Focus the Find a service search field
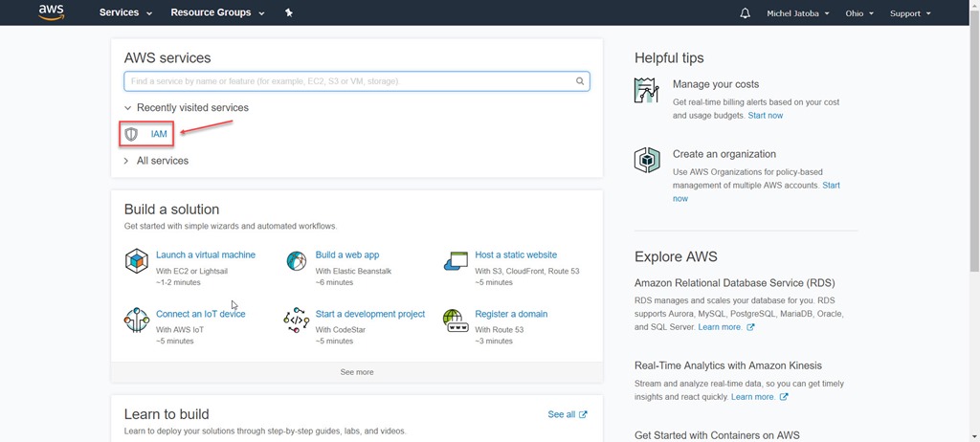The height and width of the screenshot is (442, 980). click(357, 81)
